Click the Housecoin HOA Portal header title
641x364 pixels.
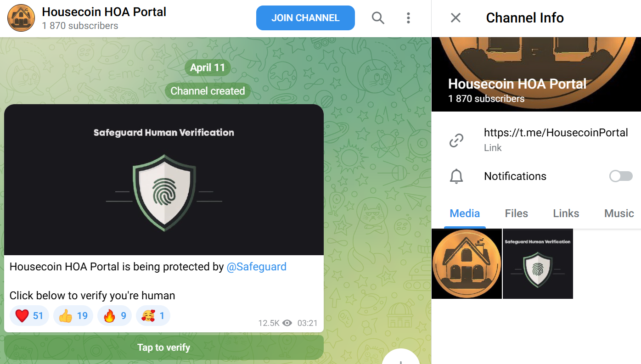pyautogui.click(x=104, y=11)
